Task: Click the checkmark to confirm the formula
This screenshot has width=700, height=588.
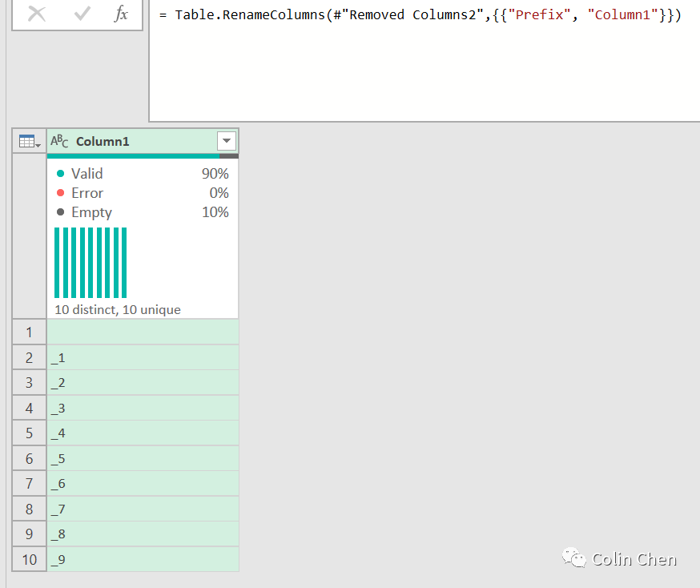Action: pos(80,14)
